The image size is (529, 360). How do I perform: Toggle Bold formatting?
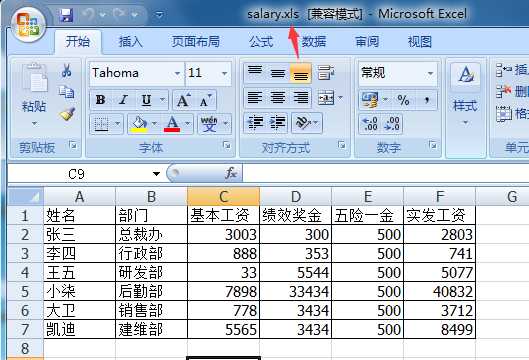(101, 100)
